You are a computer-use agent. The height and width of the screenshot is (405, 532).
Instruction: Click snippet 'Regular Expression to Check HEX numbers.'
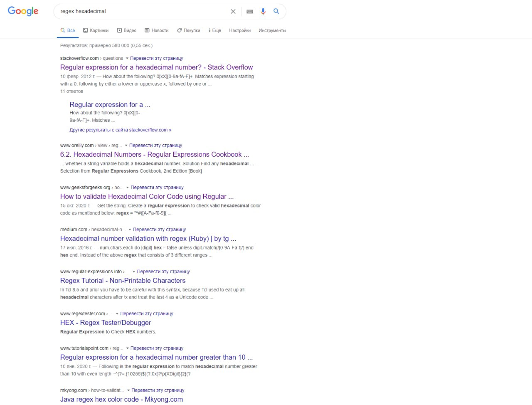click(108, 332)
